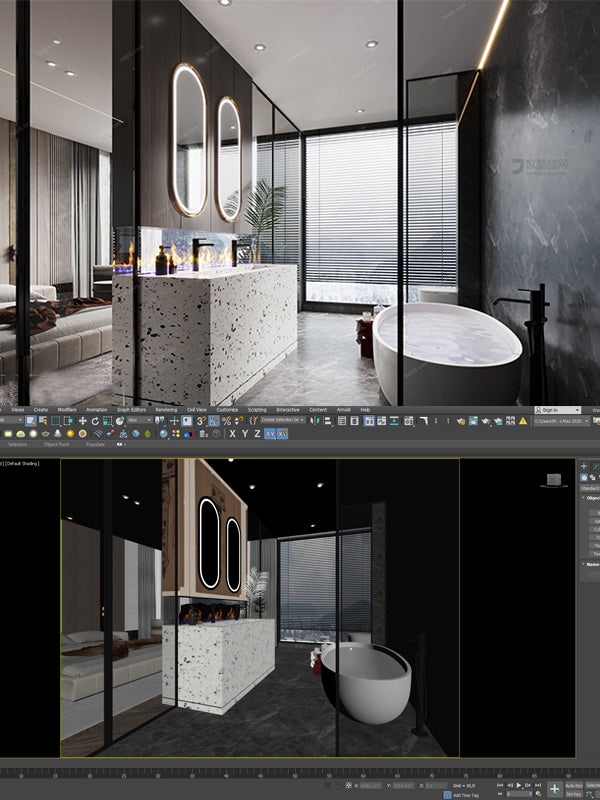
Task: Open the Modifiers menu
Action: (x=67, y=410)
